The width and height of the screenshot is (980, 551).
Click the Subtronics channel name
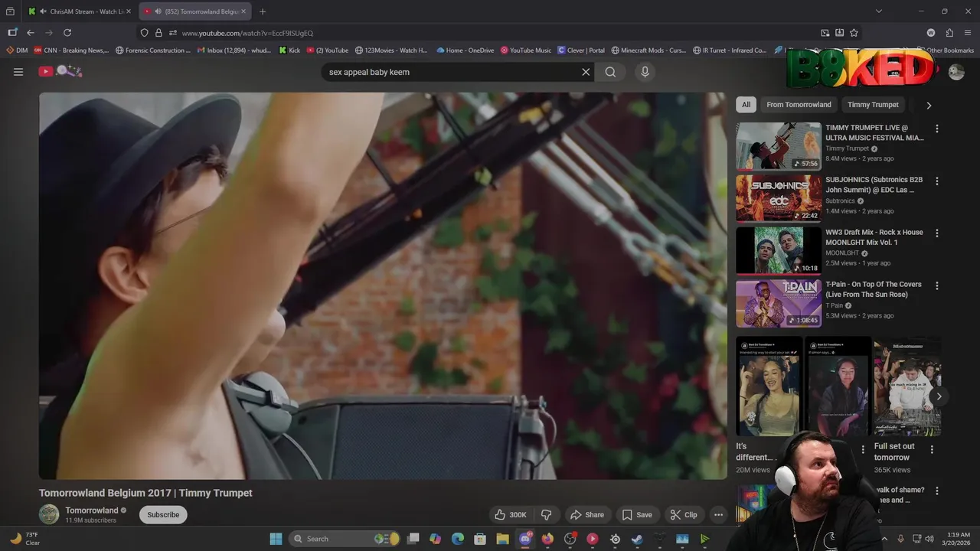840,201
